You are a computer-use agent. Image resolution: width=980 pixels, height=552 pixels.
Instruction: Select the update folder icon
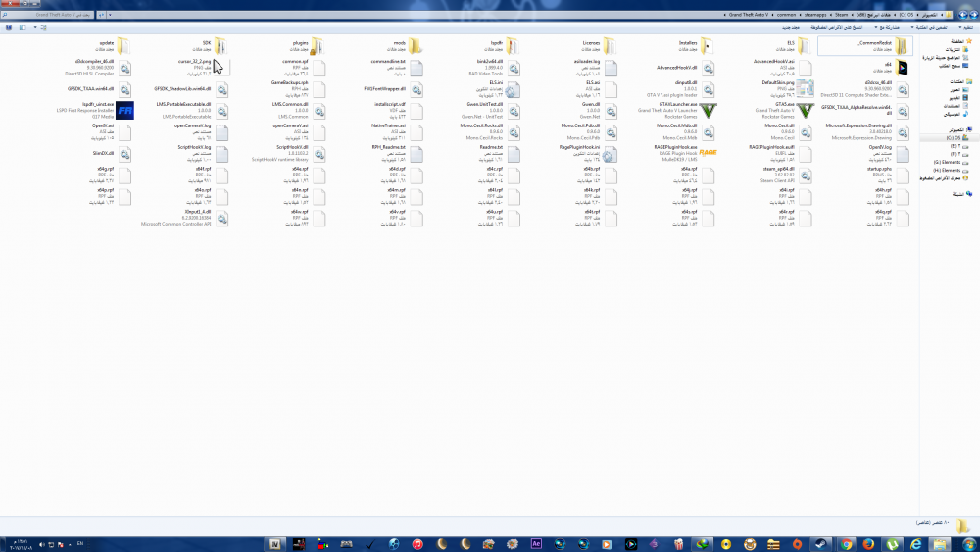pos(123,46)
